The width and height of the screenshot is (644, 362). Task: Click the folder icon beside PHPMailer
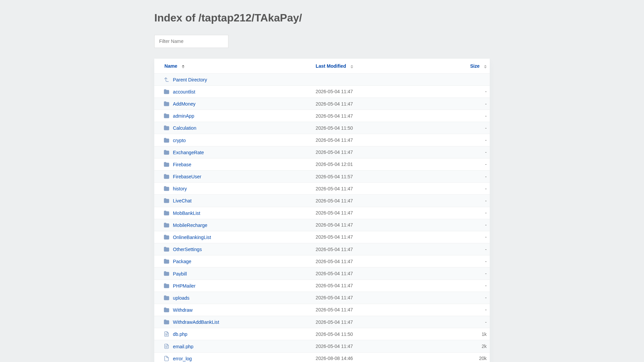(x=166, y=286)
